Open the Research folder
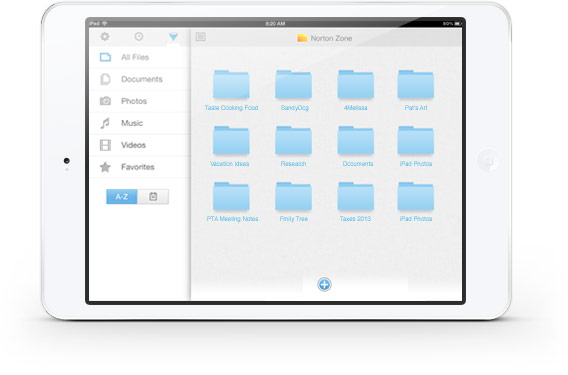 (x=293, y=146)
